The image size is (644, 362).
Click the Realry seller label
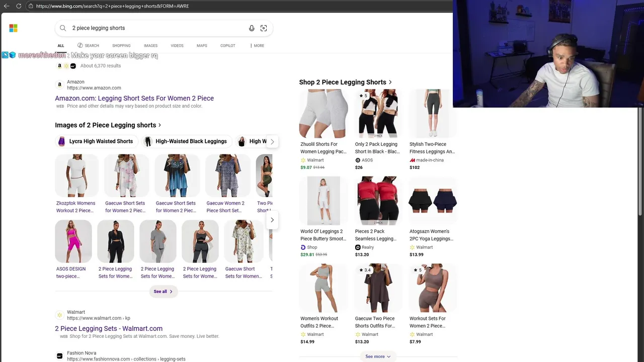tap(368, 247)
